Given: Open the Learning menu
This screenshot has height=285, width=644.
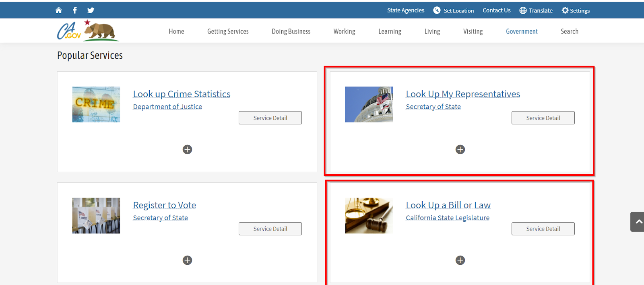Looking at the screenshot, I should tap(390, 31).
